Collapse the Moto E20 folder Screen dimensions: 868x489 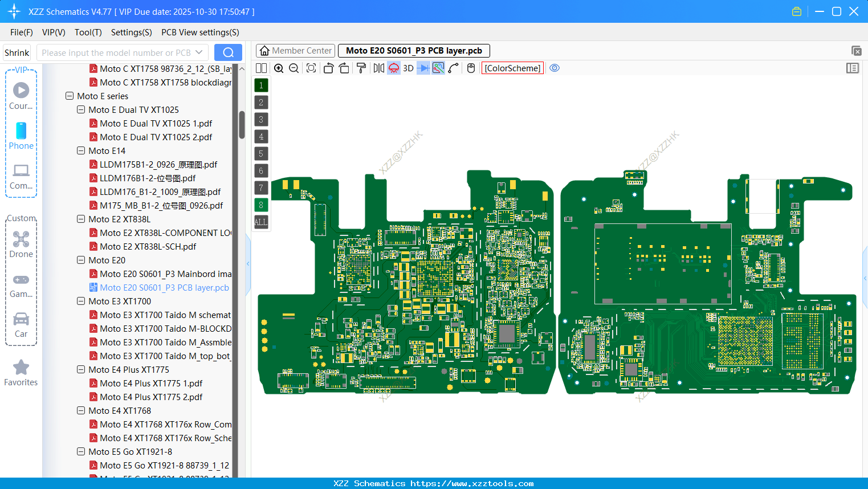tap(81, 260)
